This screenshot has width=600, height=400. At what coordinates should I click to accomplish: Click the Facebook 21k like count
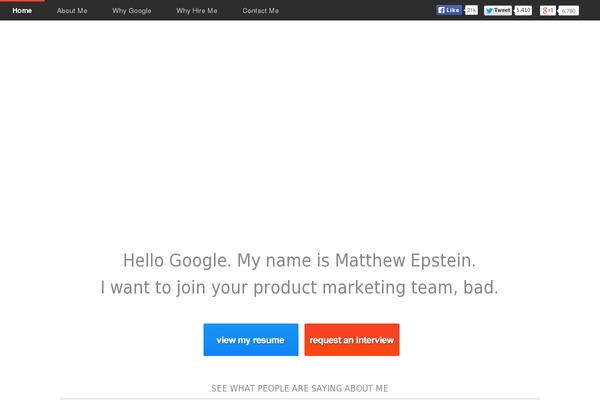[x=471, y=10]
